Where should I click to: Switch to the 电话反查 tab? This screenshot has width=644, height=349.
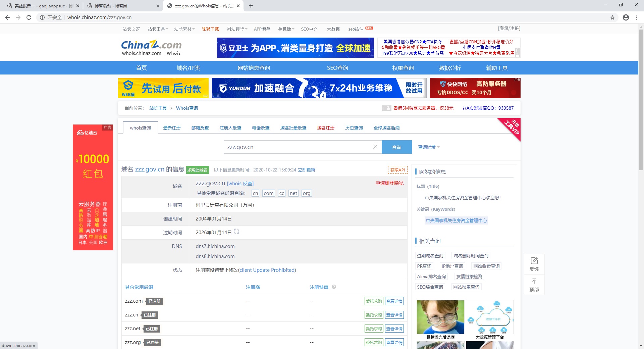[261, 128]
